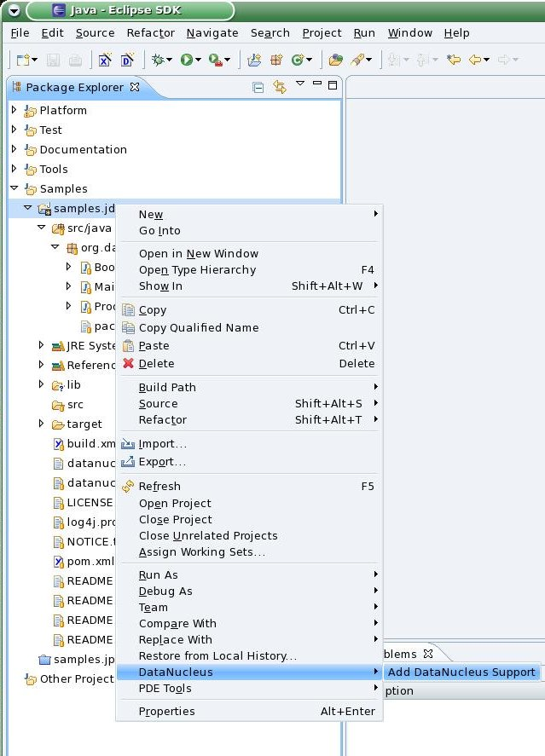Open the New Java Class dropdown arrow
The height and width of the screenshot is (756, 545).
(x=309, y=61)
